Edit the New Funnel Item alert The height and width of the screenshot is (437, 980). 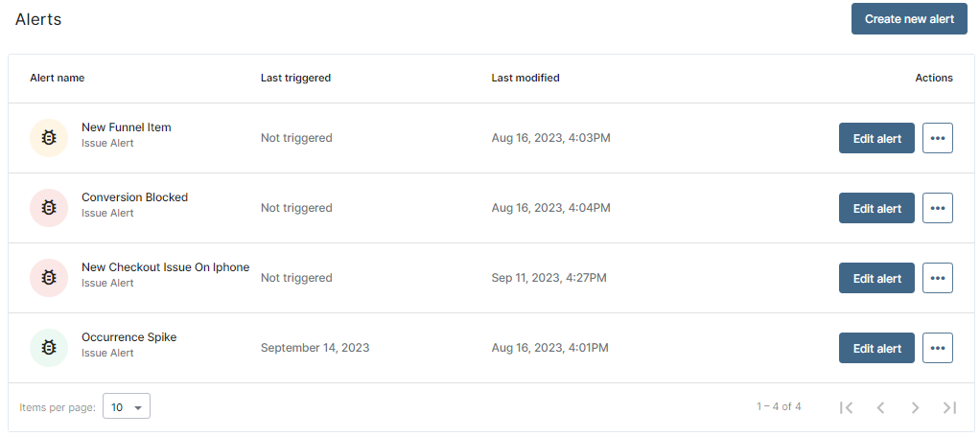tap(876, 138)
